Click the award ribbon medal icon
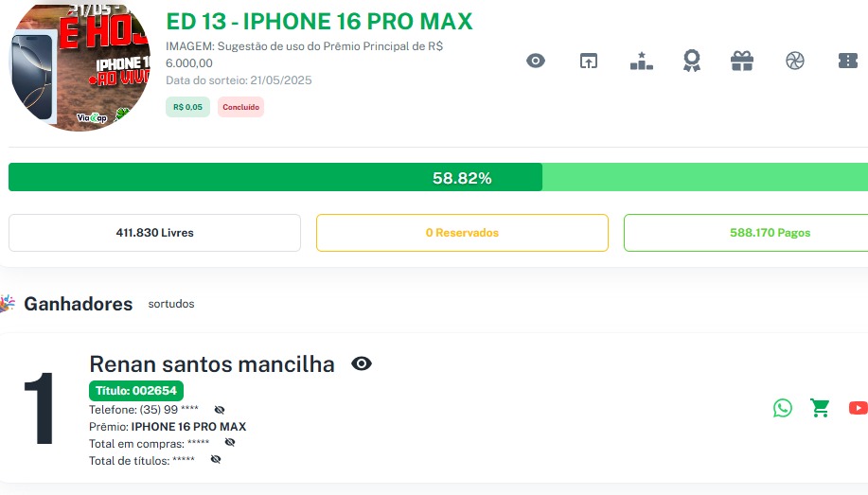The height and width of the screenshot is (495, 868). tap(692, 62)
